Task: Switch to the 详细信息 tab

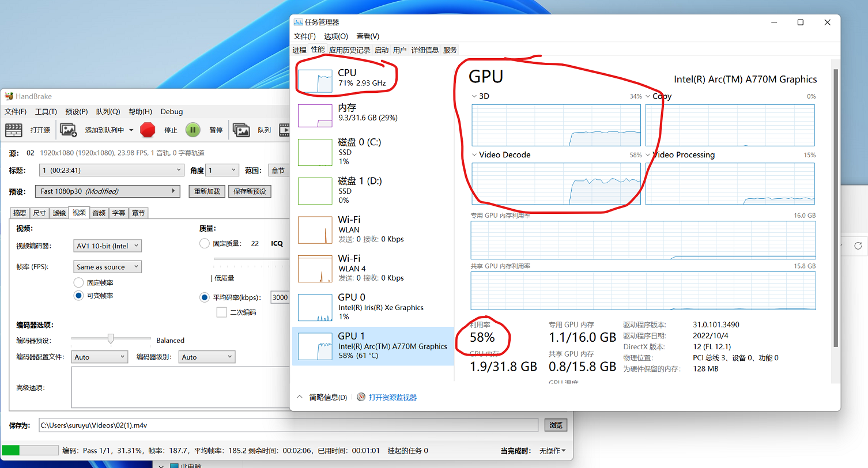Action: tap(425, 50)
